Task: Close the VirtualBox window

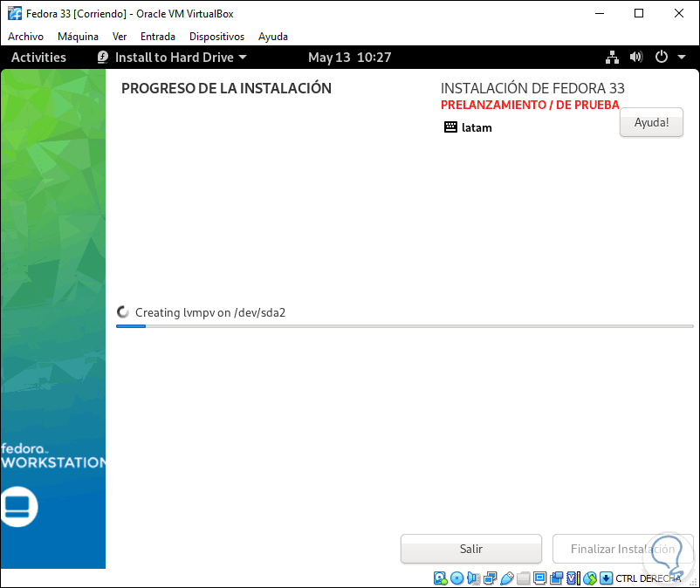Action: [x=678, y=13]
